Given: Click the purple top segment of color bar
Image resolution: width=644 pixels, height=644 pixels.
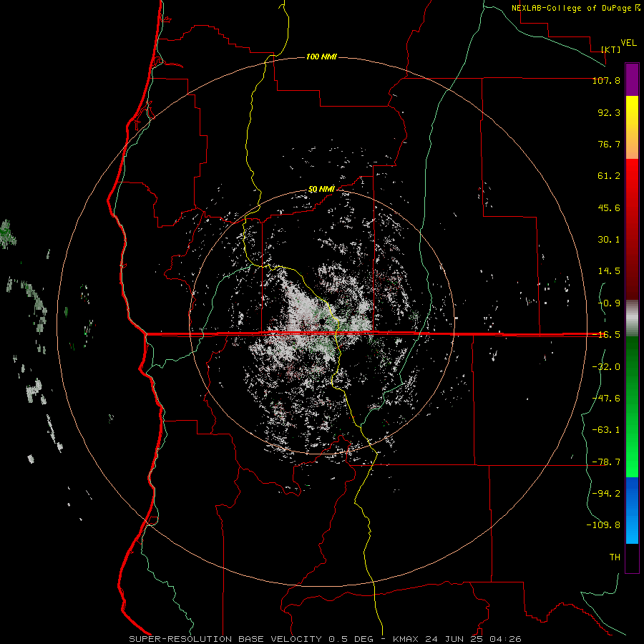Looking at the screenshot, I should tap(632, 79).
